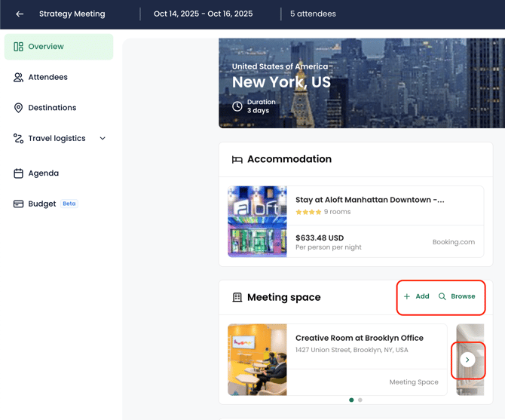Viewport: 505px width, 420px height.
Task: Expand the Travel logistics chevron
Action: (x=103, y=139)
